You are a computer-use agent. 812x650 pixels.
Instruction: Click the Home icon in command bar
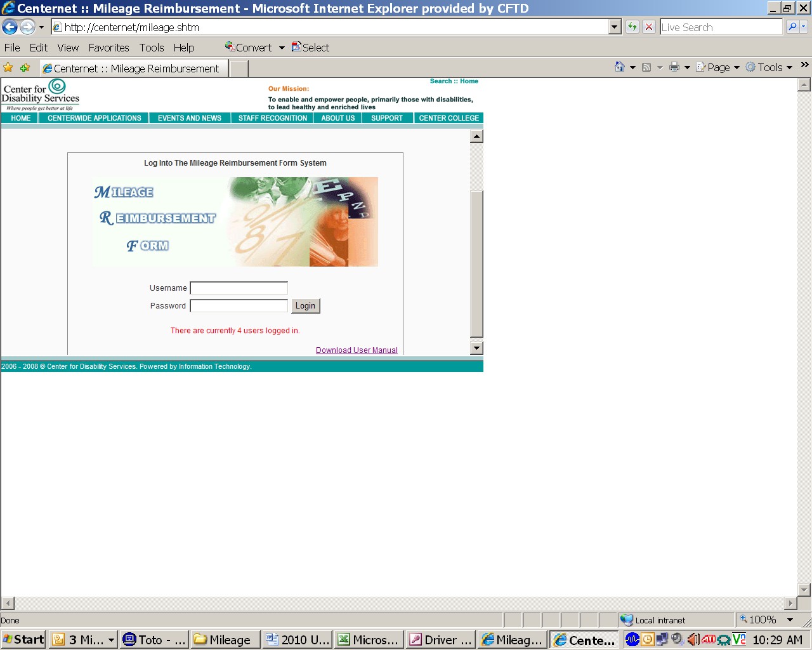[x=620, y=67]
